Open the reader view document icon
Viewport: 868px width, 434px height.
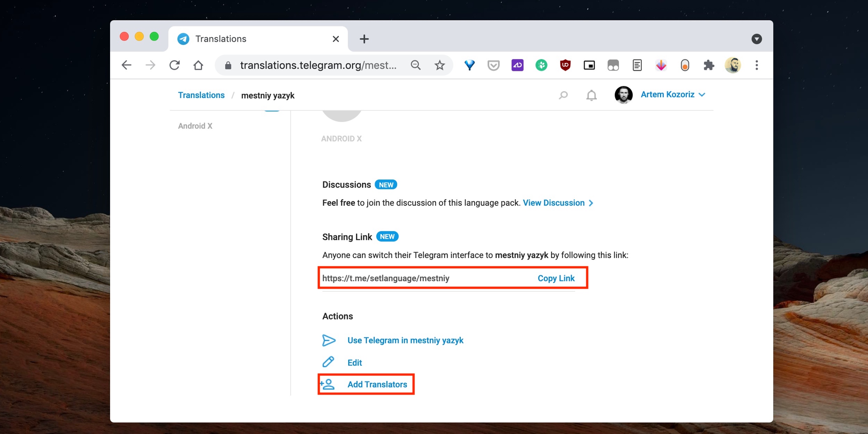pos(637,65)
